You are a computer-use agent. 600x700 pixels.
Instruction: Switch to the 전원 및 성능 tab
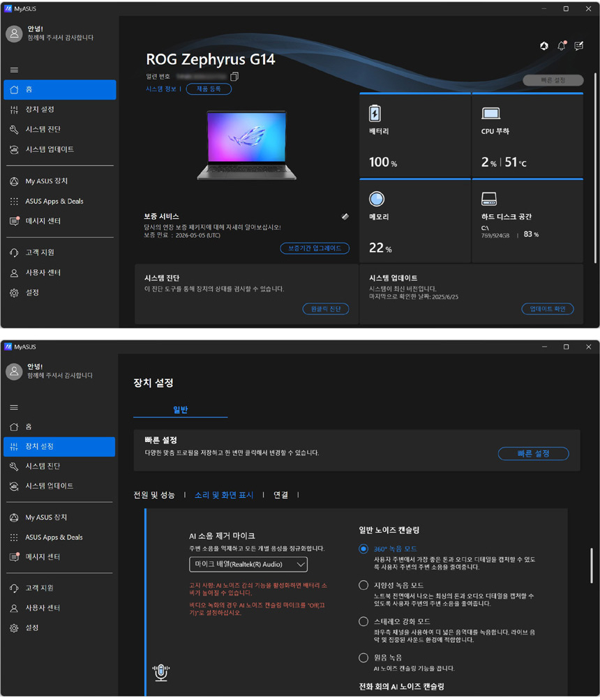pos(154,495)
